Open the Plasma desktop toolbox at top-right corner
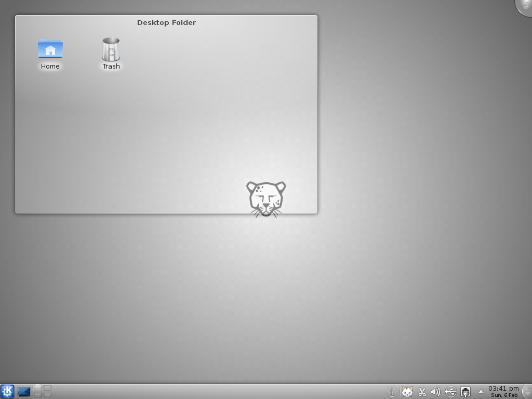Image resolution: width=532 pixels, height=399 pixels. [524, 6]
